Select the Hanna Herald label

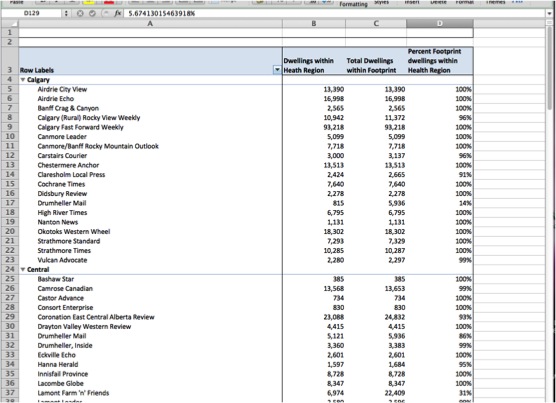[58, 364]
